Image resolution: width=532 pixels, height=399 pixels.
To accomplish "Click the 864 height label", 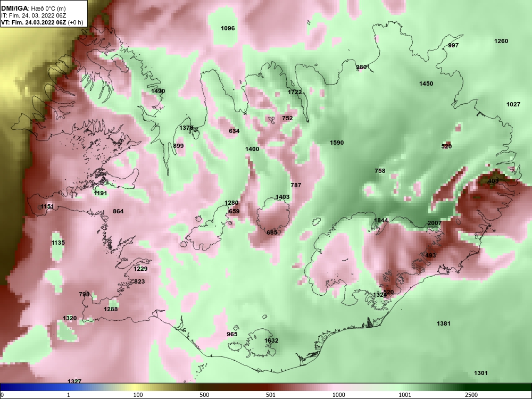I will tap(118, 211).
